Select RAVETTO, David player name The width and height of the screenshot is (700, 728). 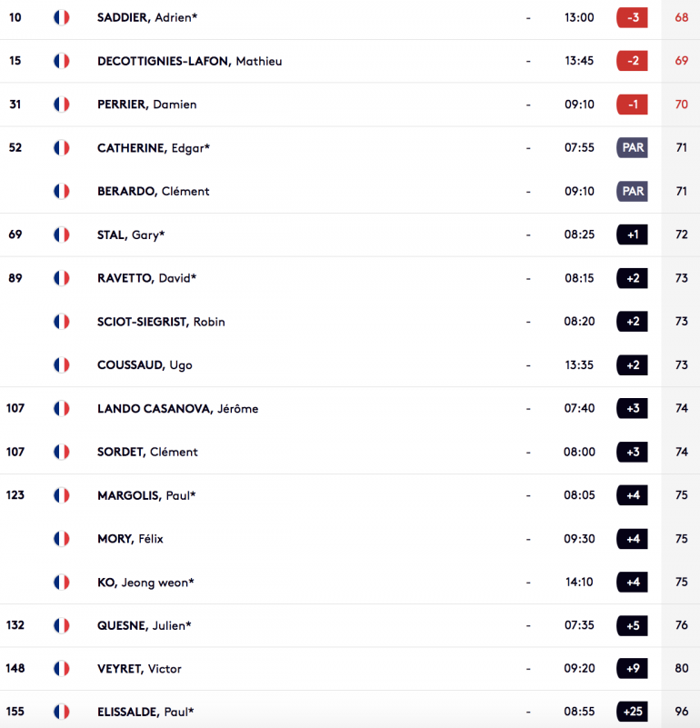pos(146,278)
